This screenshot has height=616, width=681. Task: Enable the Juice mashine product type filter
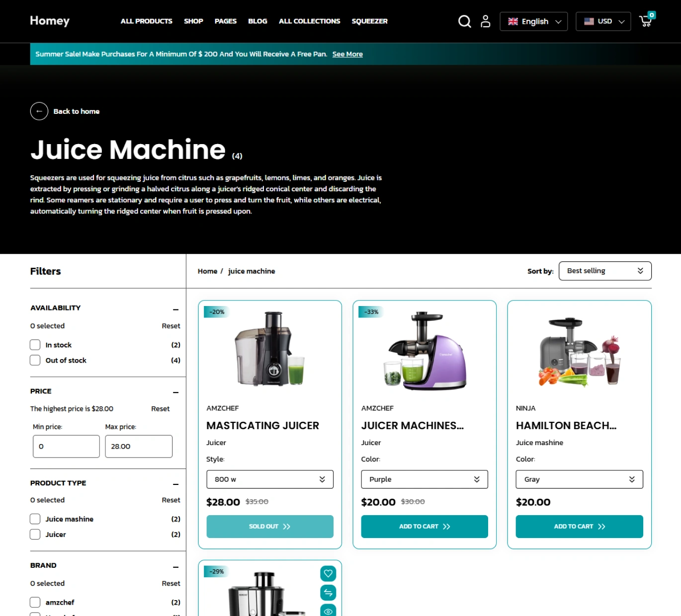[35, 519]
